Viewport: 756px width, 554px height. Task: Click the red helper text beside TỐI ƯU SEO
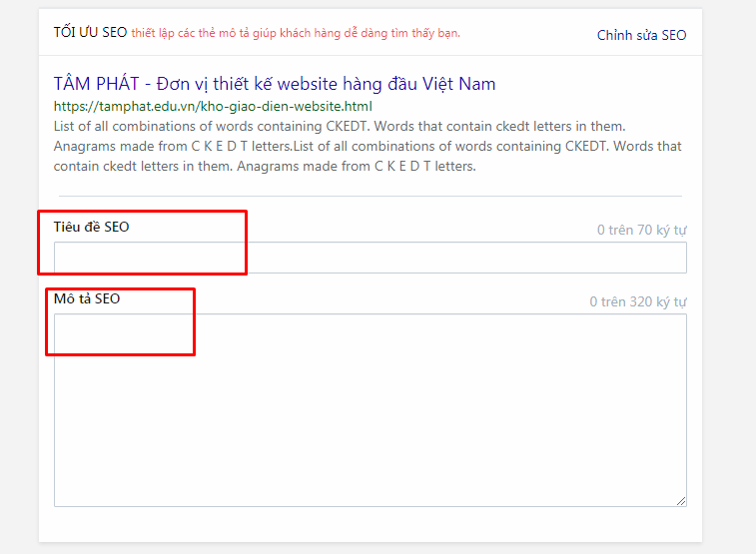[296, 33]
